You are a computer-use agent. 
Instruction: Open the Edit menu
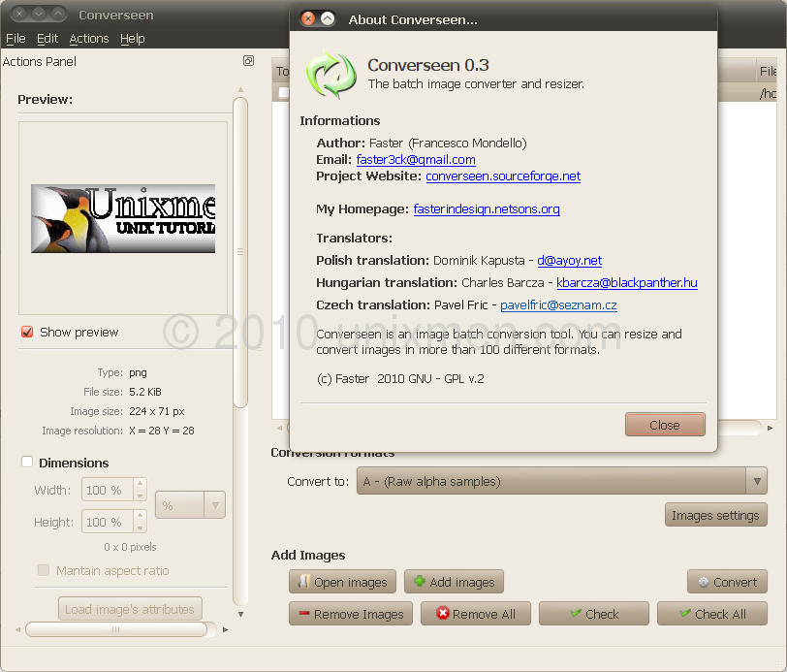click(47, 38)
